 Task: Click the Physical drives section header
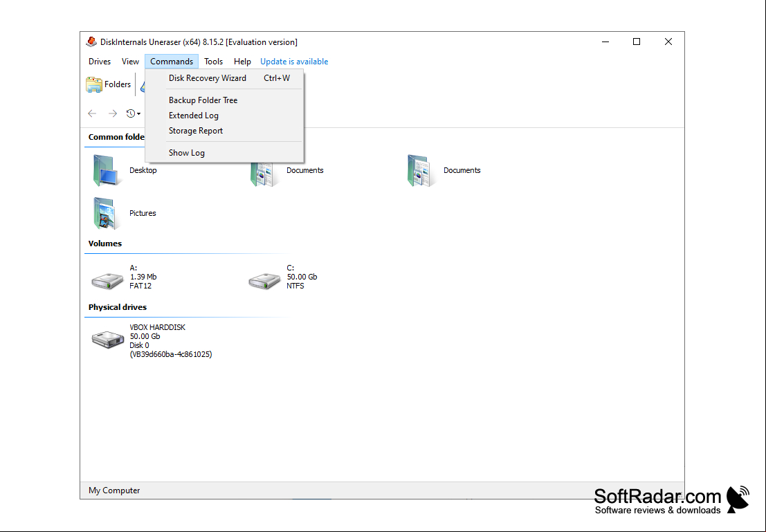point(117,307)
